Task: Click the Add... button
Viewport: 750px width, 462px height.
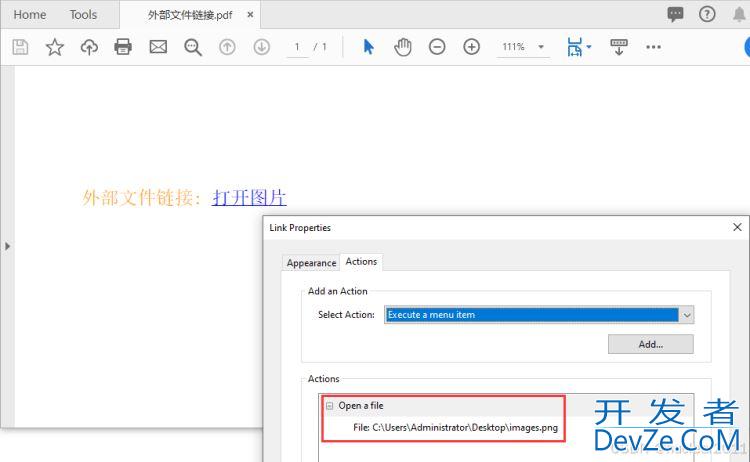Action: point(651,344)
